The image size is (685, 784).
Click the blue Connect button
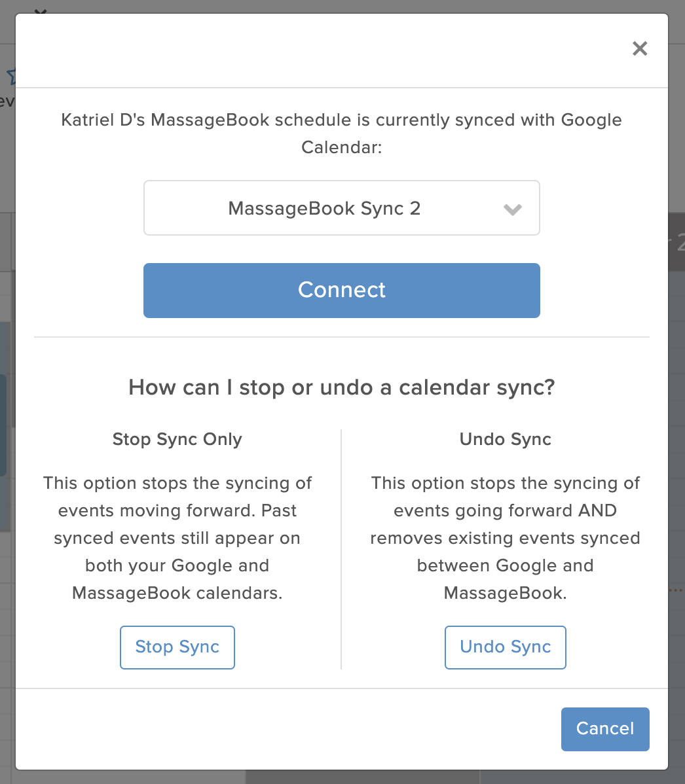[x=342, y=291]
